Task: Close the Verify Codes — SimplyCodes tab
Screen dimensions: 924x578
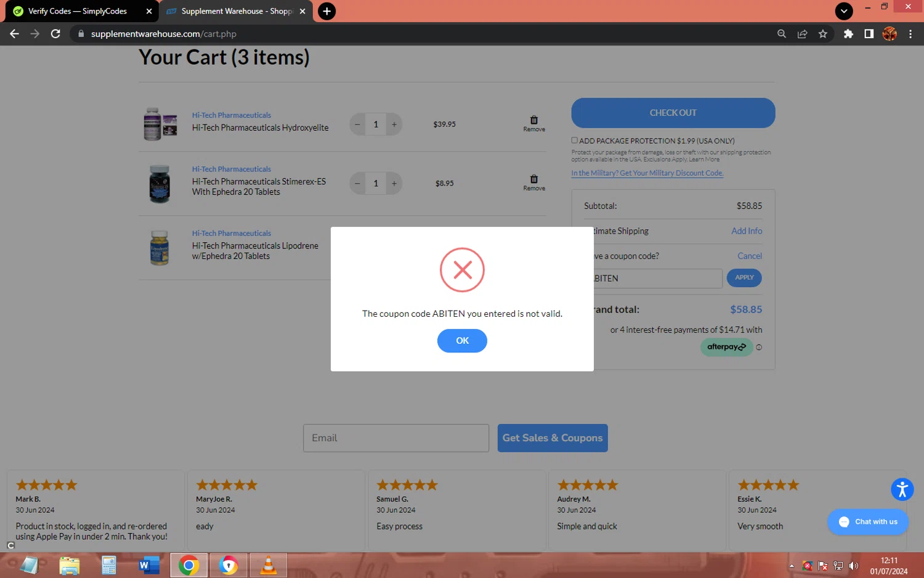Action: tap(149, 11)
